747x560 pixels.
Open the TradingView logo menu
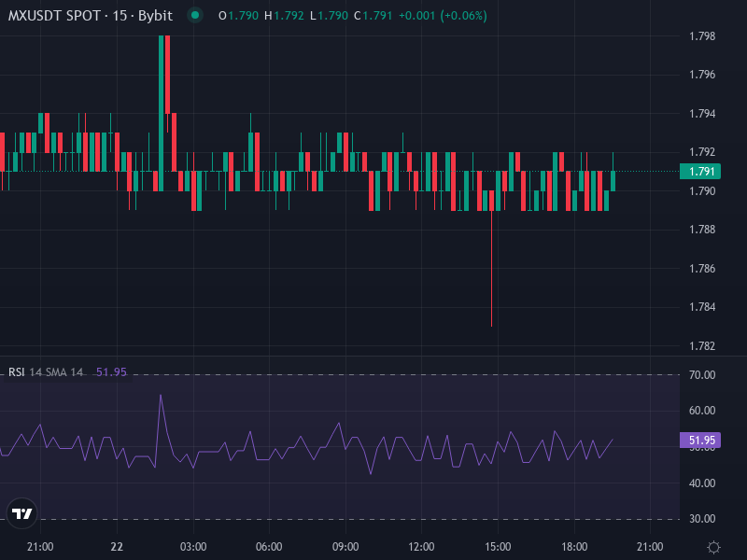point(21,513)
